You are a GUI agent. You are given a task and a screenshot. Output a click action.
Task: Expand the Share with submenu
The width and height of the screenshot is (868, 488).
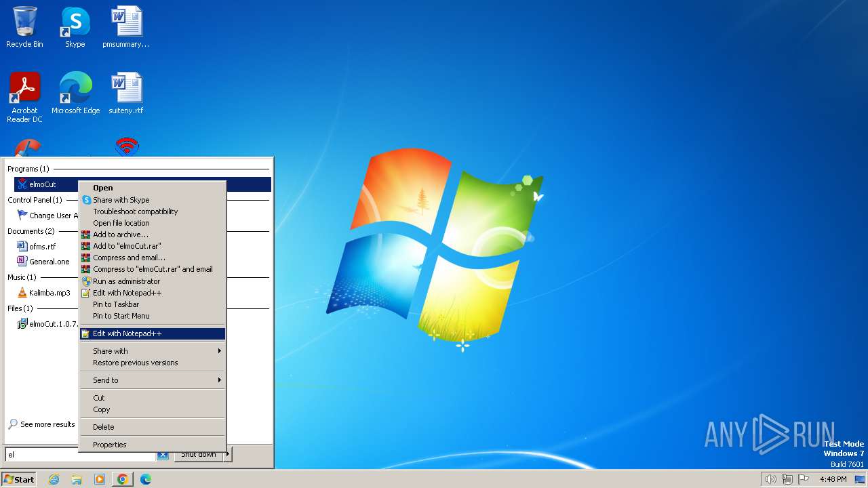[x=152, y=351]
